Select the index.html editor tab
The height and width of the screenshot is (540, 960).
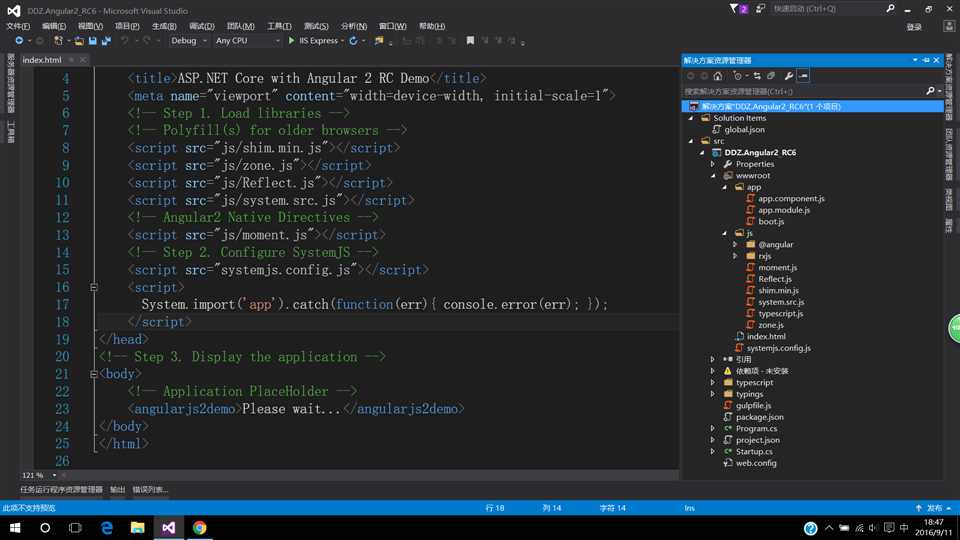42,60
